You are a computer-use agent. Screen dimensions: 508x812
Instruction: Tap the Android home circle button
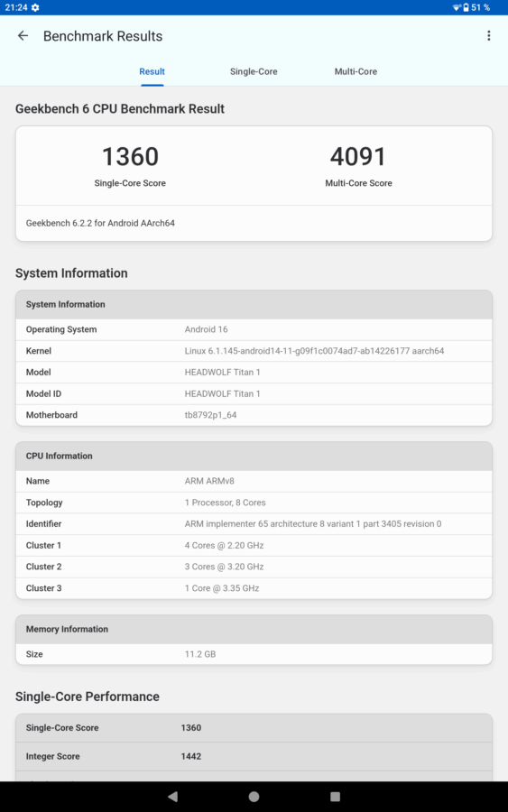254,797
